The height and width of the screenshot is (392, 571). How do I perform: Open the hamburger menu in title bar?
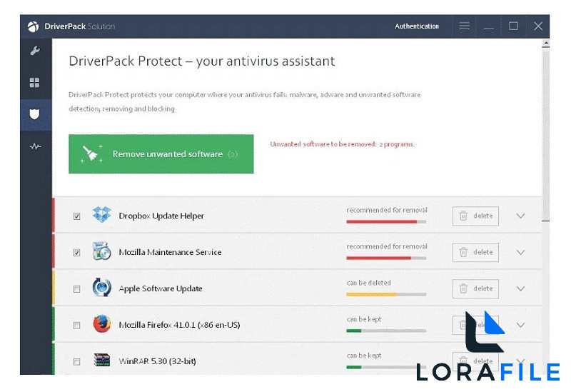464,26
